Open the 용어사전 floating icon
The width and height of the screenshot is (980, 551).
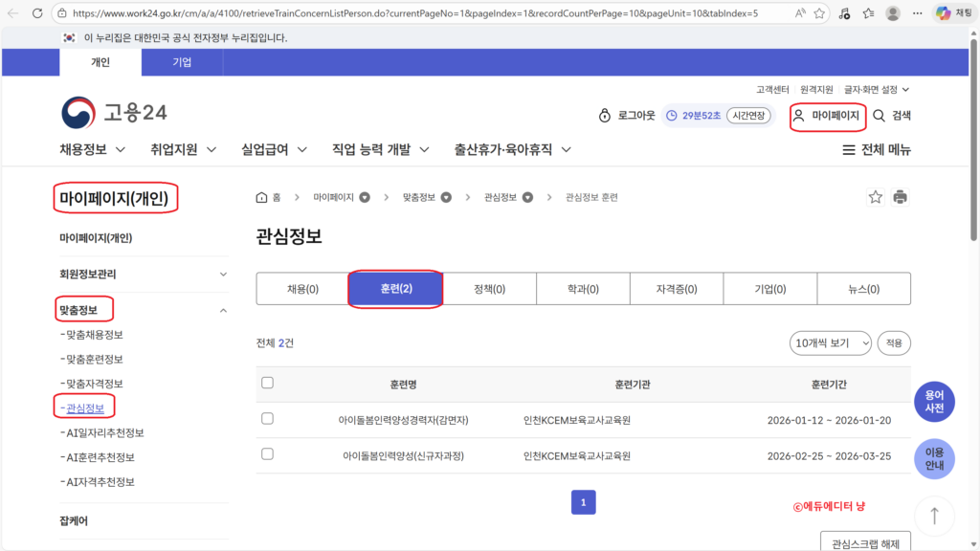[935, 402]
